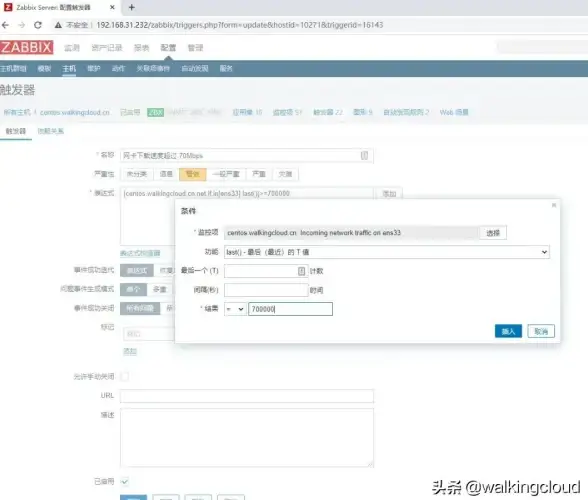Set severity to 灾难

[285, 174]
